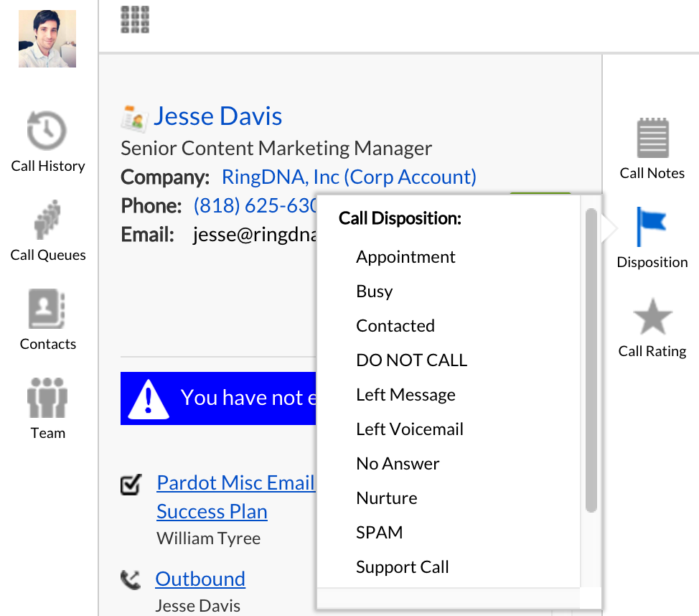Click Jesse Davis text under Outbound
This screenshot has width=699, height=616.
pos(198,606)
